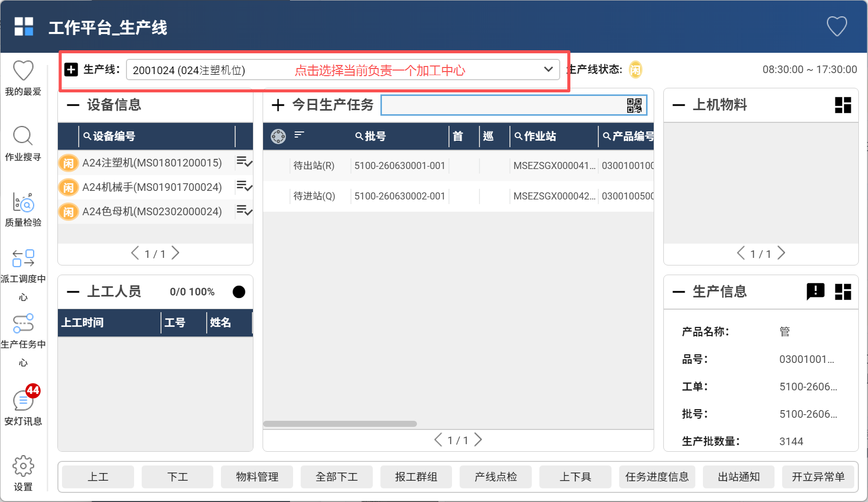The image size is (868, 502).
Task: Click the 上下具 button
Action: (x=575, y=477)
